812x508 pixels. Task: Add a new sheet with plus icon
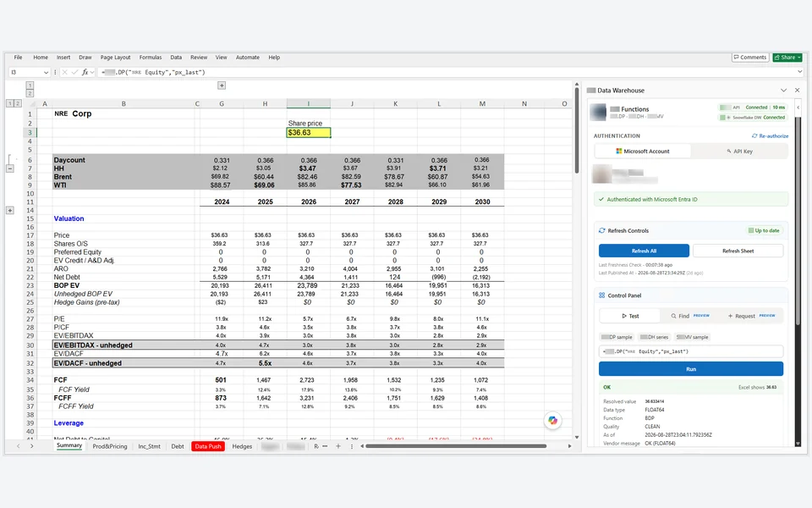pos(338,446)
